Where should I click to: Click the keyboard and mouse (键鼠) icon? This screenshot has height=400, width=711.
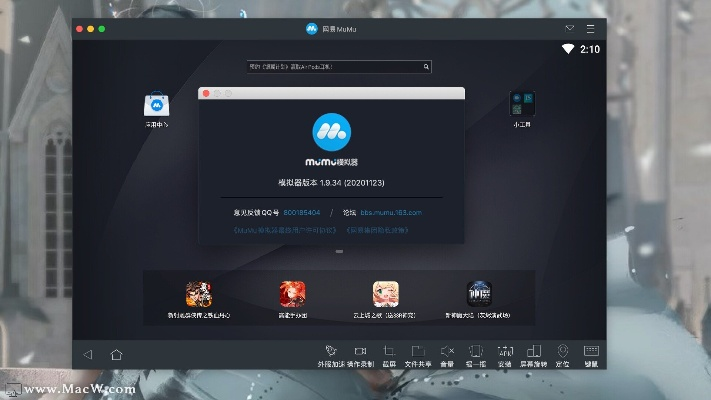pyautogui.click(x=591, y=351)
